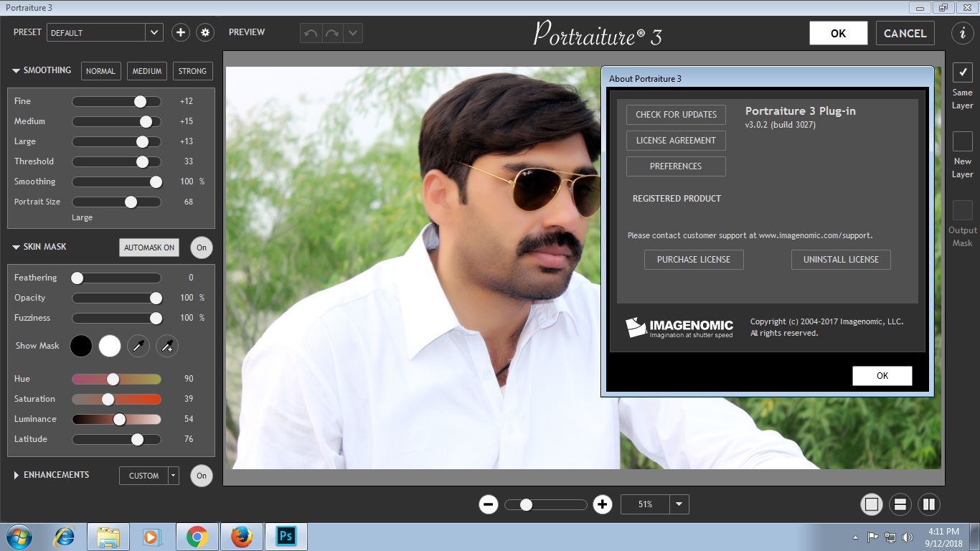This screenshot has width=980, height=551.
Task: Open Action Center flag tray icon
Action: [873, 537]
